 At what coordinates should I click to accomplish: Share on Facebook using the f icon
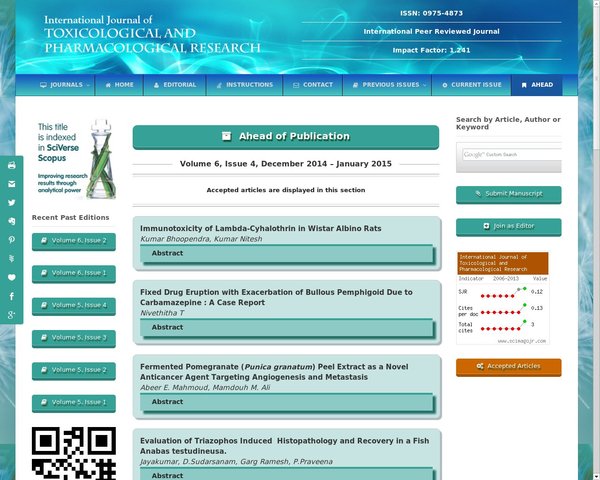[x=12, y=296]
